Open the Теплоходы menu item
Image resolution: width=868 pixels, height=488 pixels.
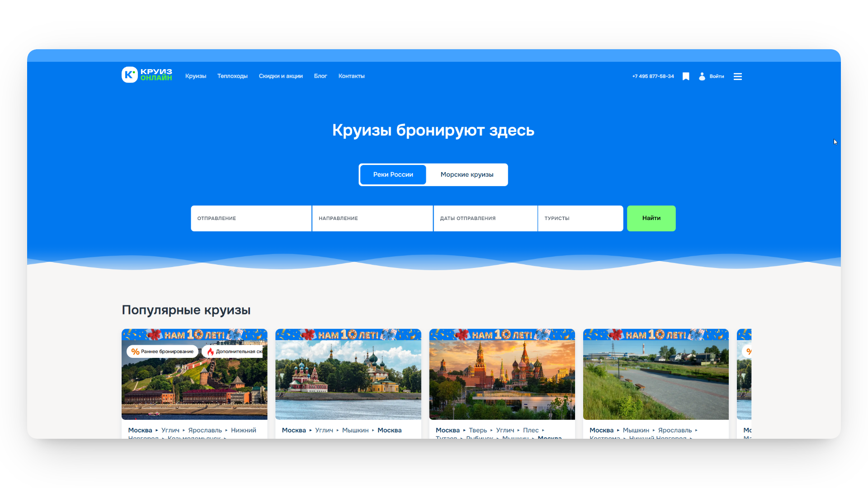tap(232, 76)
